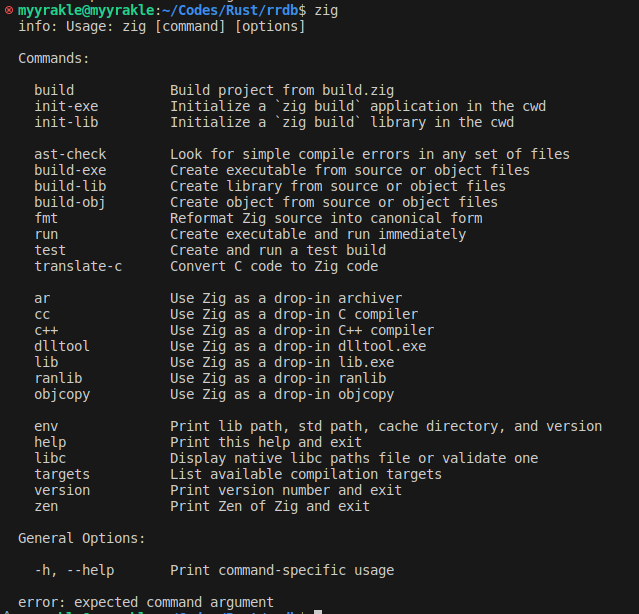The height and width of the screenshot is (614, 639).
Task: Click the 'targets' command name
Action: point(62,474)
